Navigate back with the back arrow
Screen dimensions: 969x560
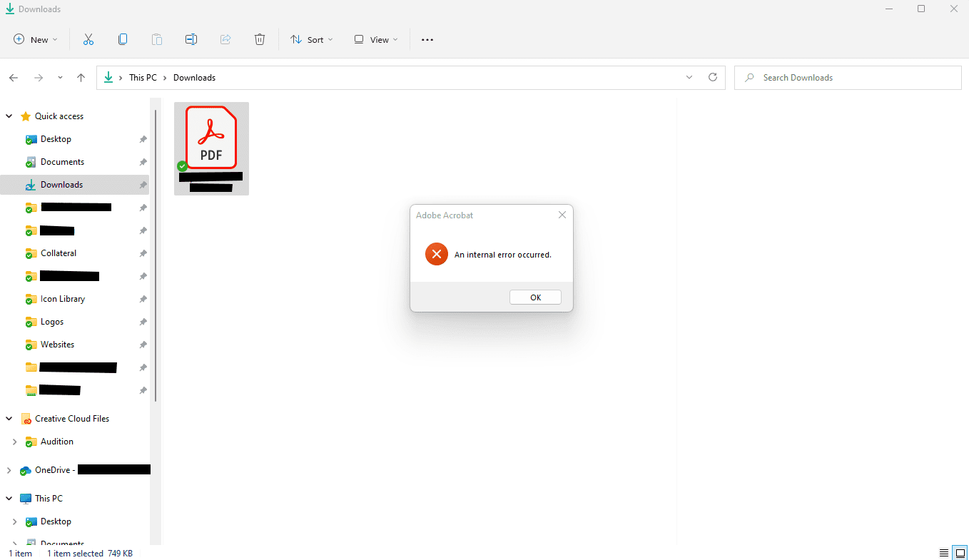coord(14,78)
